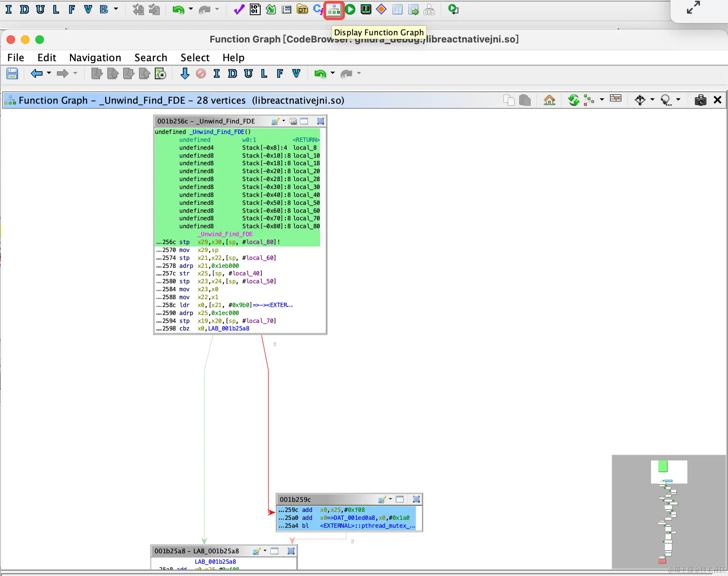This screenshot has height=576, width=728.
Task: Click the fullscreen expand arrows icon at top right
Action: (x=693, y=8)
